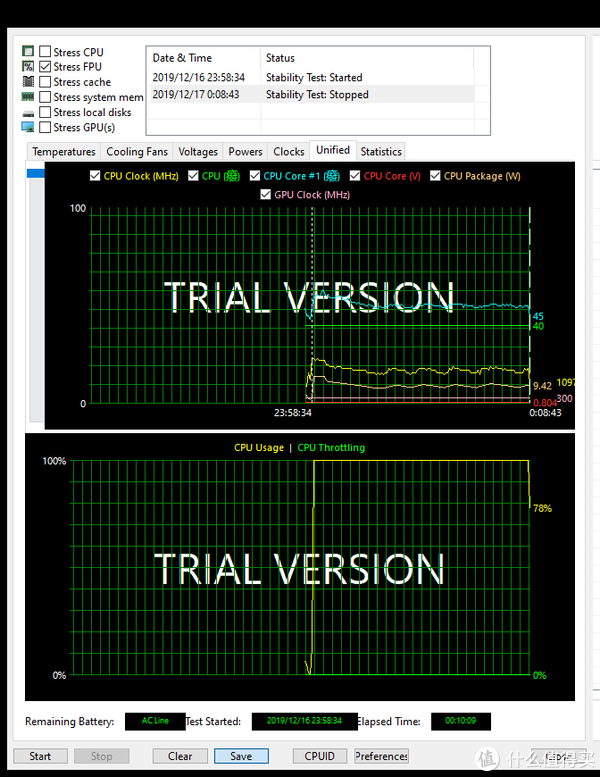Viewport: 600px width, 777px height.
Task: Hide the CPU Core (V) series
Action: coord(355,176)
